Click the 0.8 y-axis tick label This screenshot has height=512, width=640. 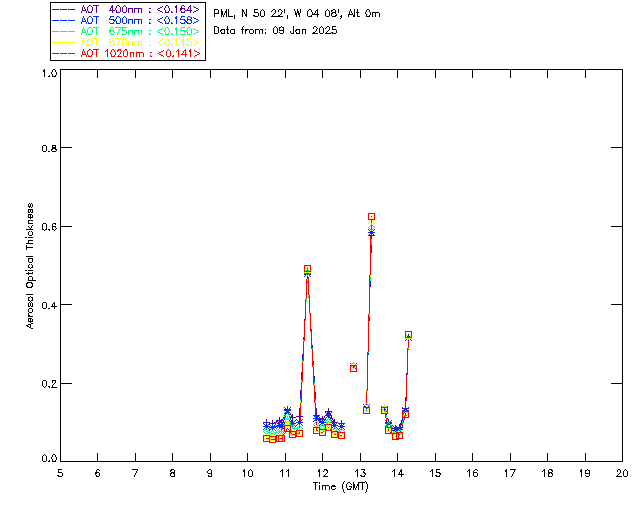(49, 148)
